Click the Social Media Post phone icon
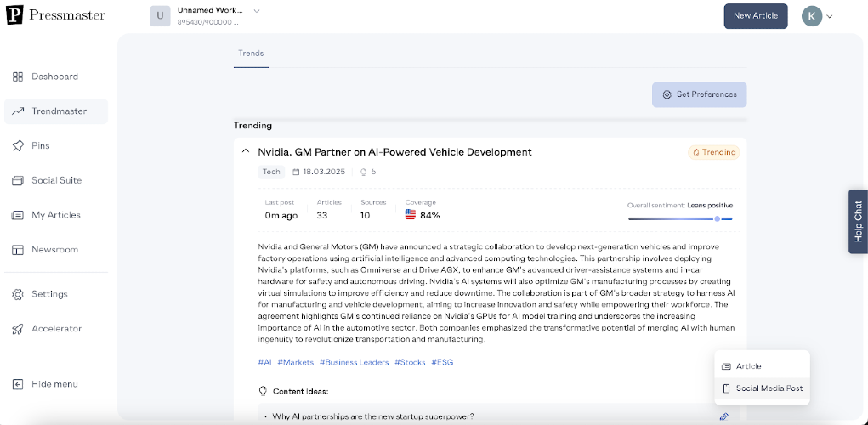This screenshot has height=425, width=868. click(726, 388)
